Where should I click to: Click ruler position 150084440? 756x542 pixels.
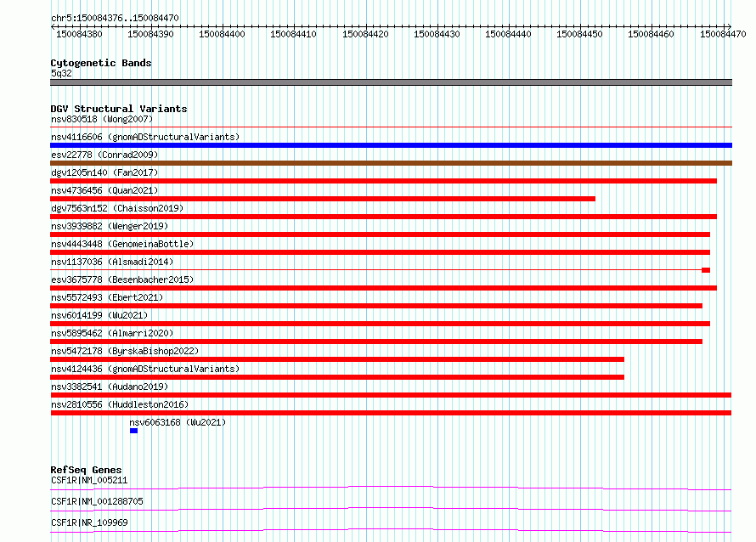tap(508, 34)
